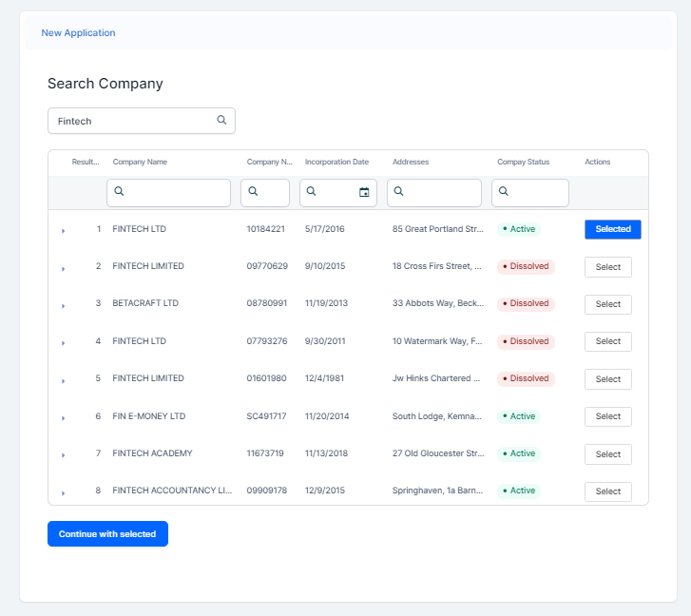The width and height of the screenshot is (691, 616).
Task: Click the Company Number filter search icon
Action: pyautogui.click(x=253, y=192)
